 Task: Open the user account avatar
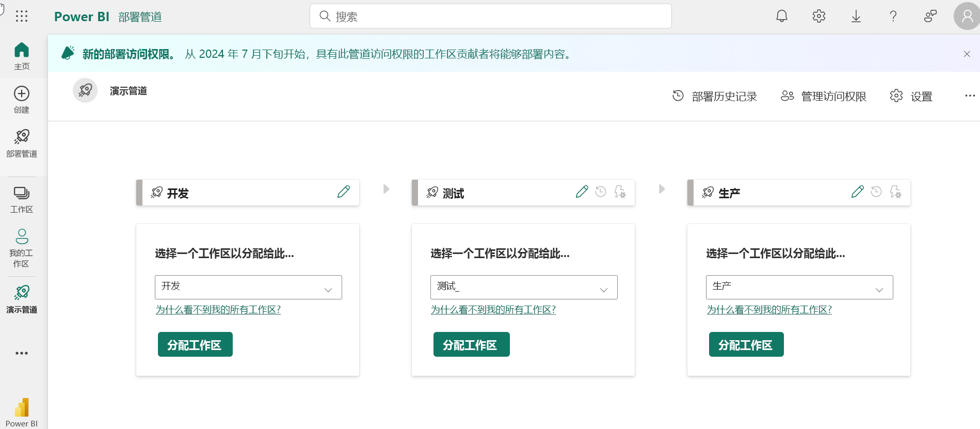(x=967, y=16)
